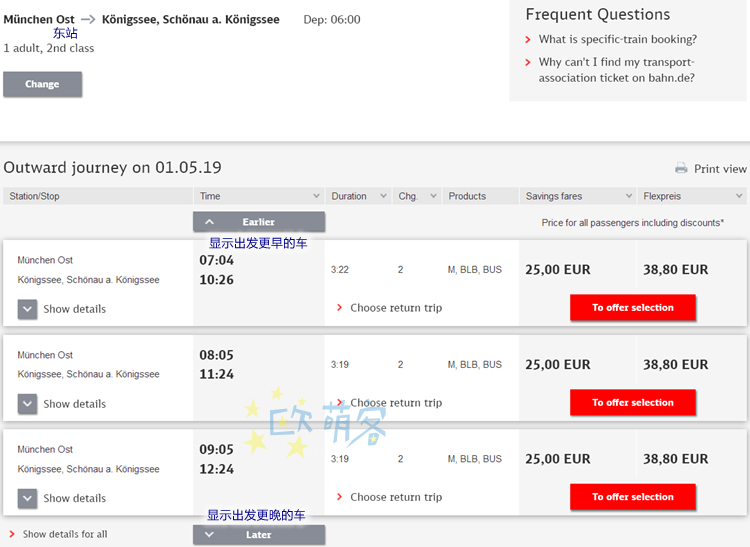Sort by Flexpreis column header
Viewport: 750px width, 547px height.
pyautogui.click(x=693, y=196)
